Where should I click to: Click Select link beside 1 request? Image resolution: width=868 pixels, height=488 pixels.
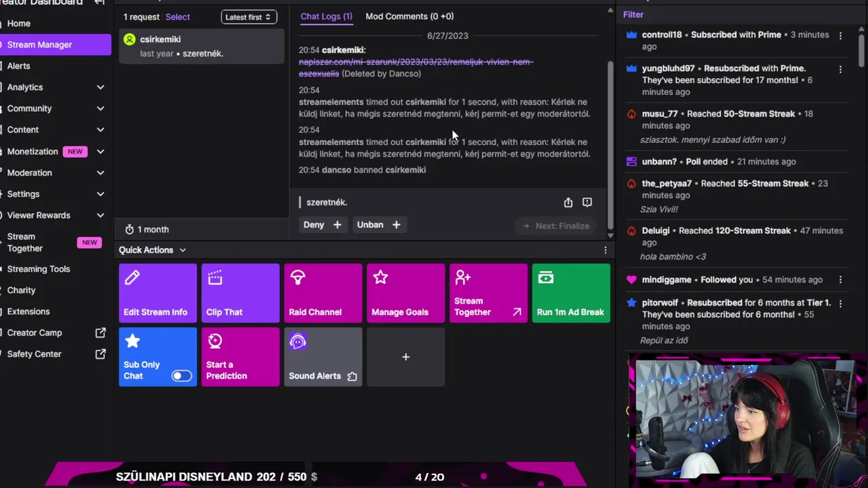(x=178, y=17)
